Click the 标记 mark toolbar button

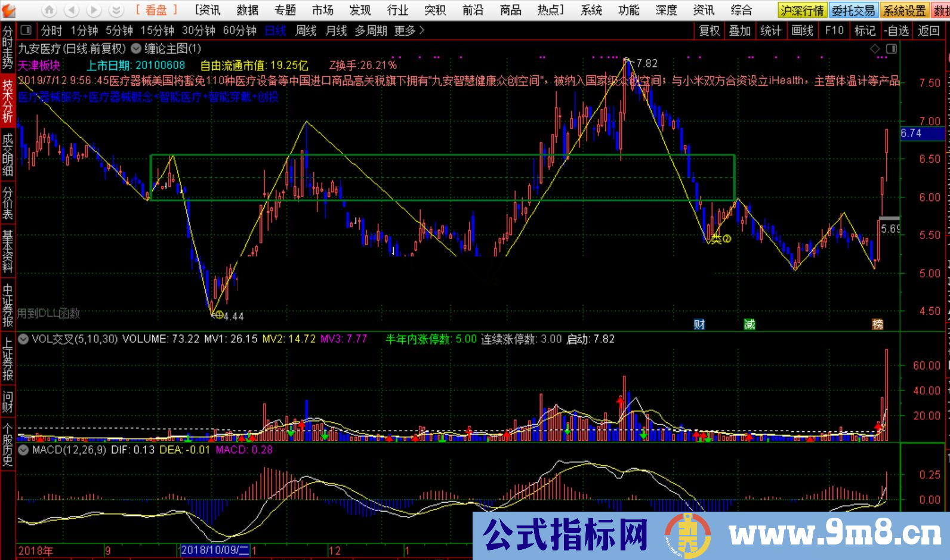coord(865,30)
